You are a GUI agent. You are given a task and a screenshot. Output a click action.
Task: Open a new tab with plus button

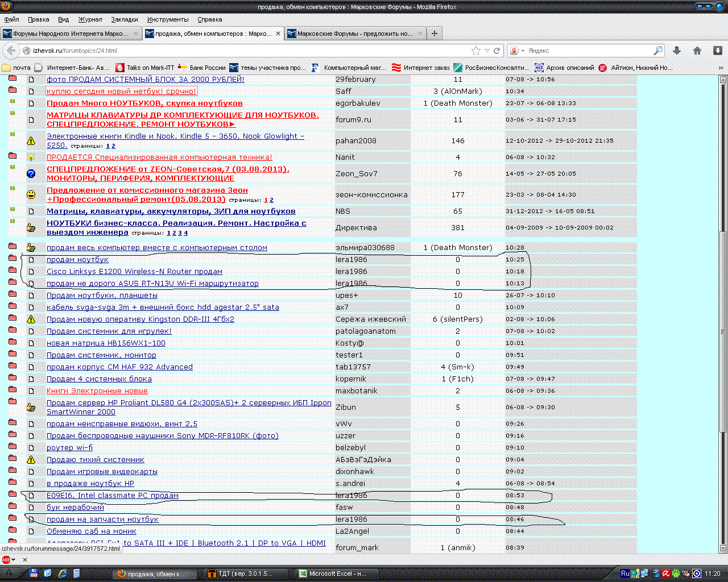(435, 34)
